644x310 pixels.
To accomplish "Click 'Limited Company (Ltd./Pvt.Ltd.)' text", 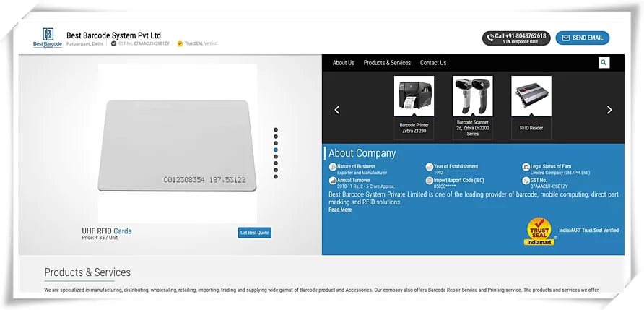I will click(x=560, y=173).
